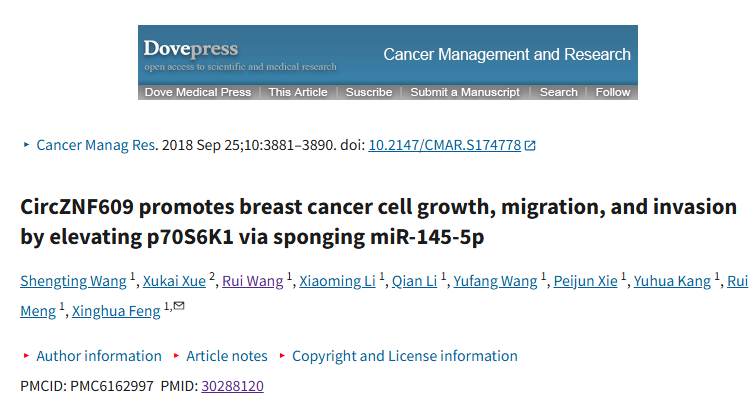This screenshot has height=411, width=754.
Task: Open Dove Medical Press menu item
Action: [198, 92]
